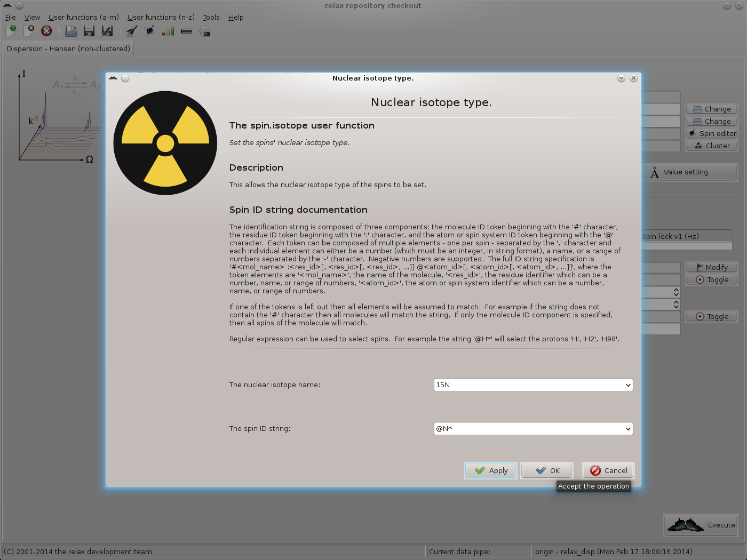Expand the nuclear isotope name dropdown
747x560 pixels.
627,385
